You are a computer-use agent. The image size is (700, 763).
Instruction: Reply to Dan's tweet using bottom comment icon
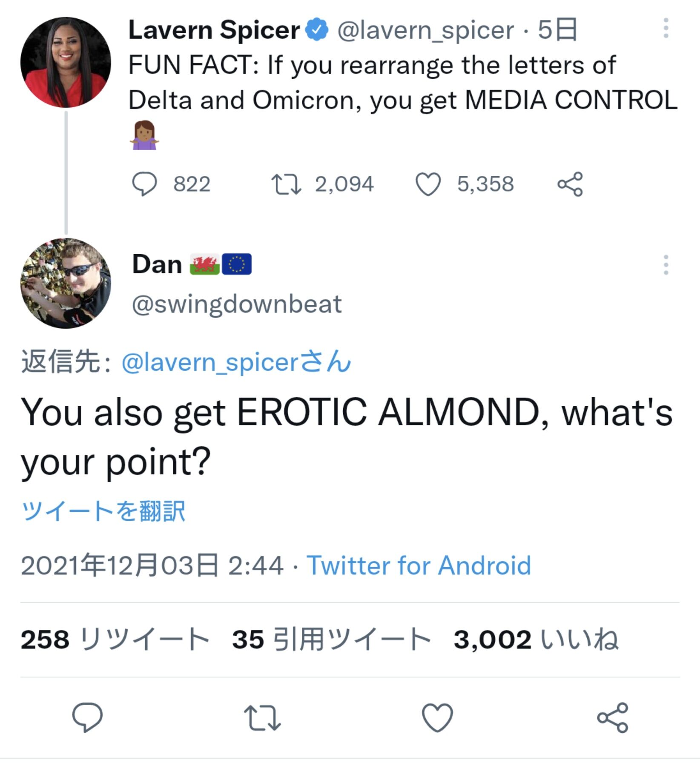click(x=87, y=717)
